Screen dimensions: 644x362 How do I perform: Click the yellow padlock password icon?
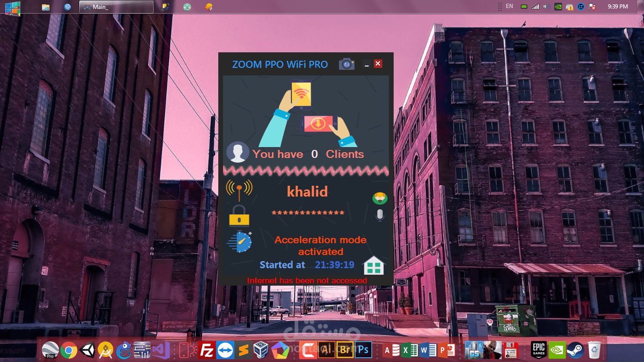pos(239,216)
